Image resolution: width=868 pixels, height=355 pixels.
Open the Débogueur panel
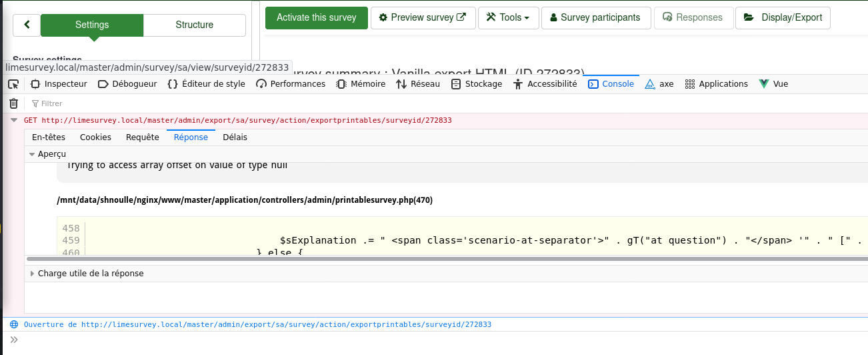point(127,84)
